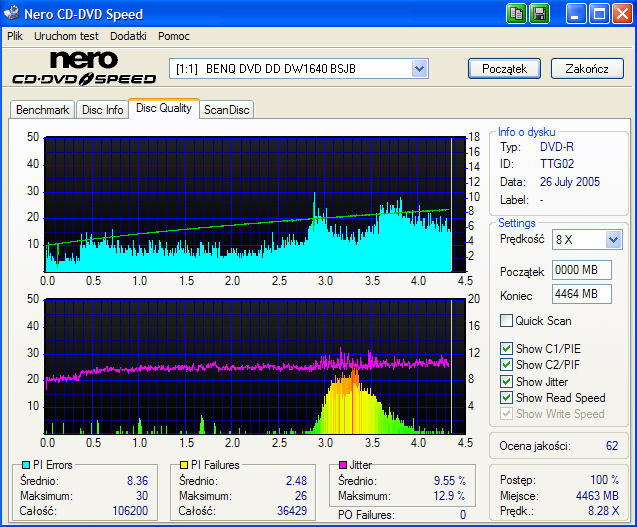
Task: Click the disc ID TTG02 text
Action: point(557,164)
